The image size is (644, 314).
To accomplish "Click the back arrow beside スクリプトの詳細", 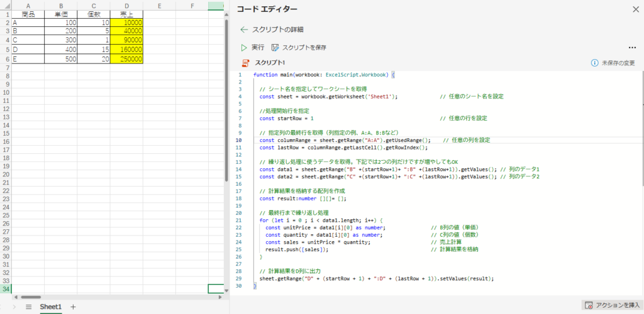I will [245, 30].
